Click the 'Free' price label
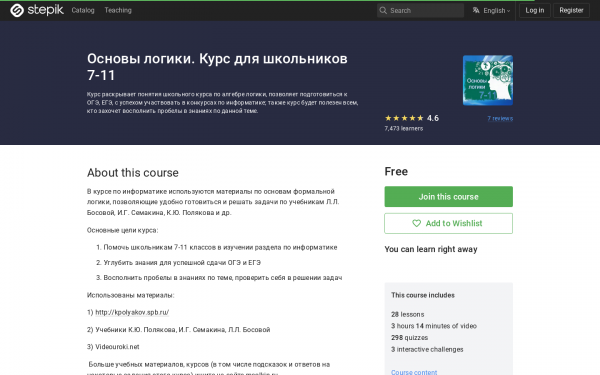The height and width of the screenshot is (375, 600). pos(396,171)
